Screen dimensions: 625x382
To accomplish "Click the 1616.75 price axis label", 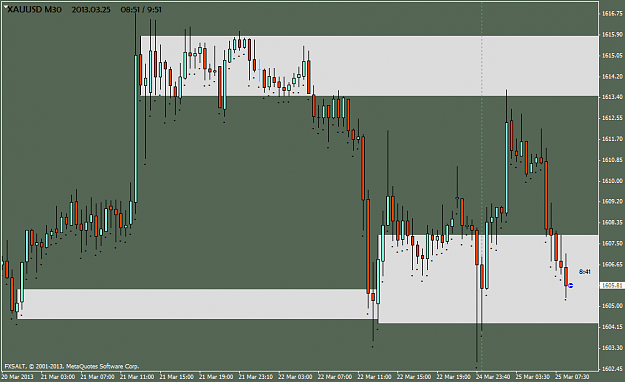I will (x=612, y=14).
